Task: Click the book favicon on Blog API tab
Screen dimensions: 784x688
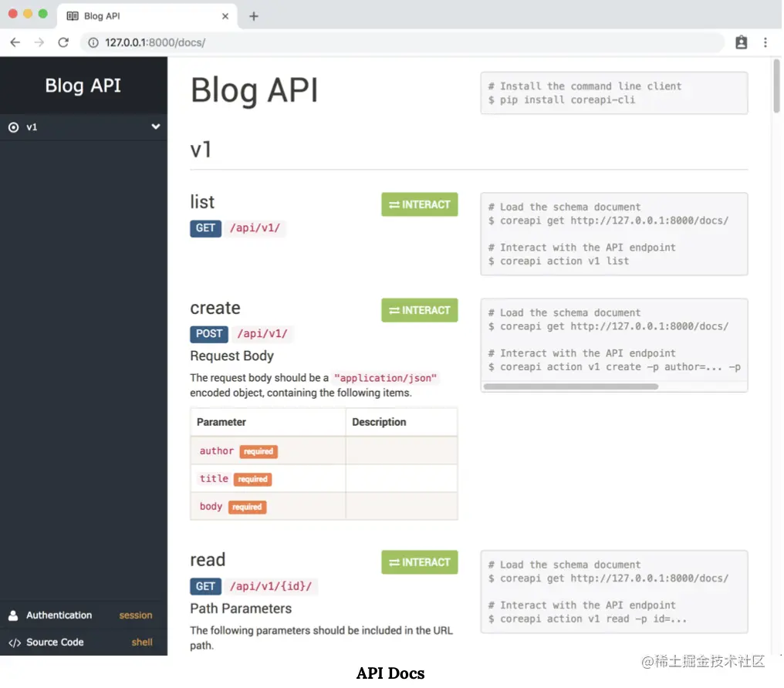Action: point(73,16)
